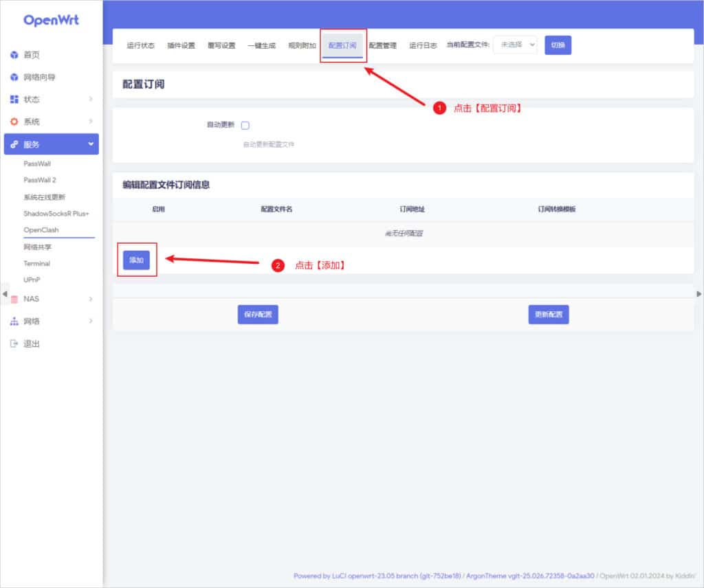Click the 状态 dashboard icon
Image resolution: width=704 pixels, height=588 pixels.
click(14, 100)
